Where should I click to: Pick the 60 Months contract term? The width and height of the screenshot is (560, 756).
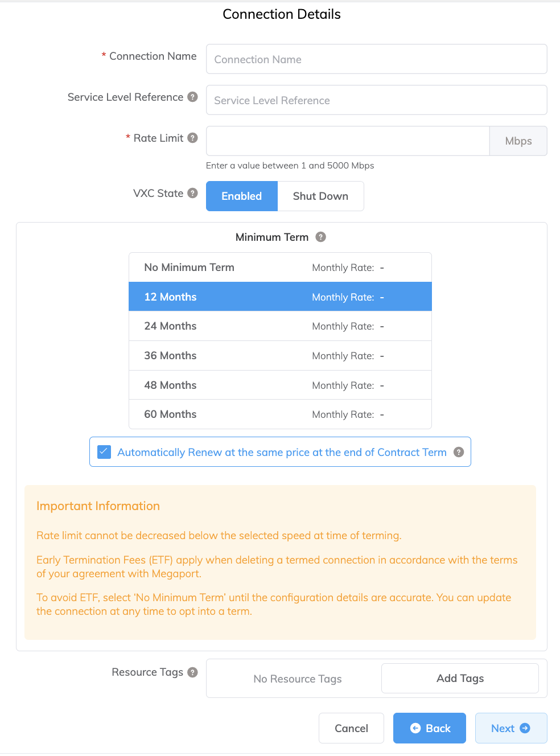point(280,414)
